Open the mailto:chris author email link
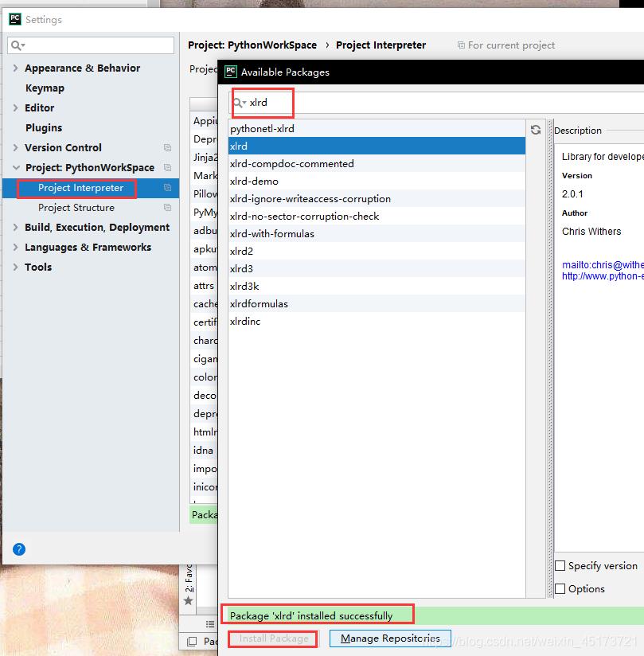This screenshot has height=656, width=644. click(603, 265)
